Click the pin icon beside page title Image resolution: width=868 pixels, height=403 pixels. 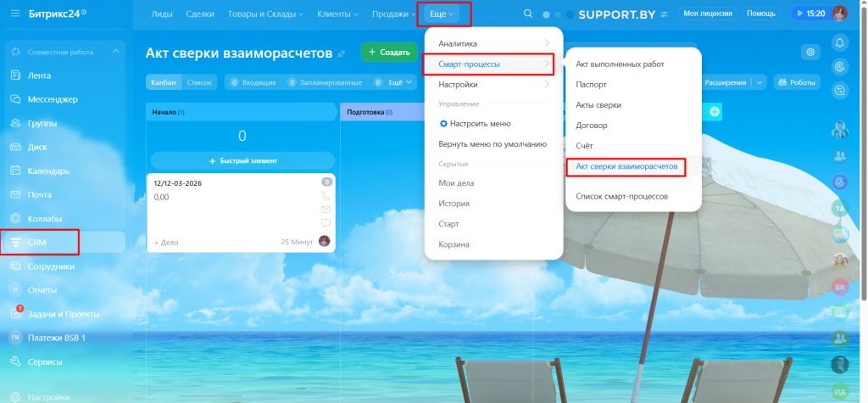[x=341, y=53]
